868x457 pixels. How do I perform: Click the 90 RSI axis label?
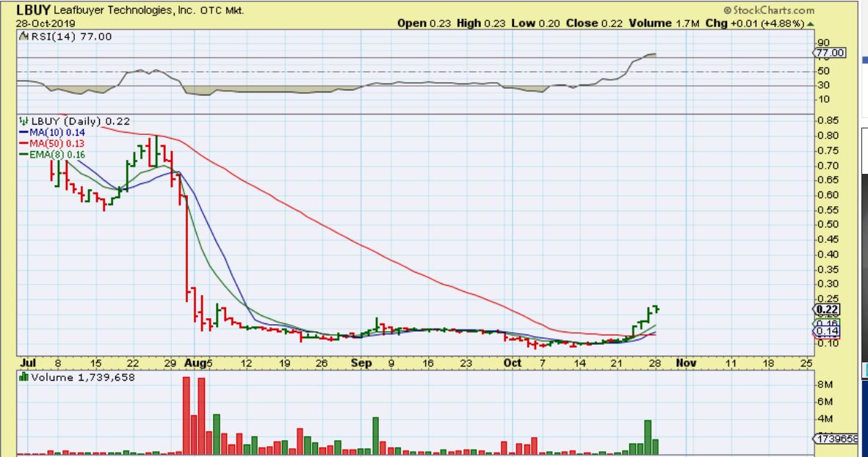tap(823, 43)
